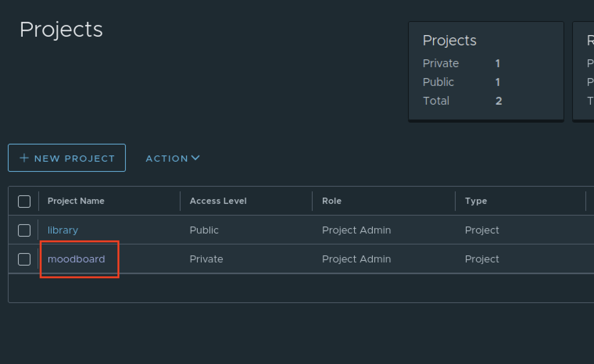Click the plus icon on New Project
Viewport: 594px width, 364px height.
[x=24, y=158]
